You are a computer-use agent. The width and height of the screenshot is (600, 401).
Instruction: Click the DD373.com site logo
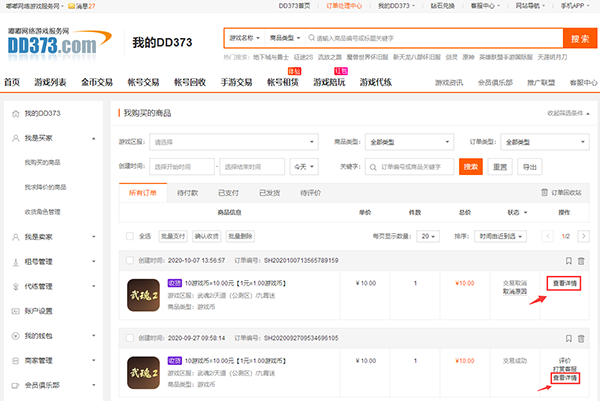tap(50, 43)
